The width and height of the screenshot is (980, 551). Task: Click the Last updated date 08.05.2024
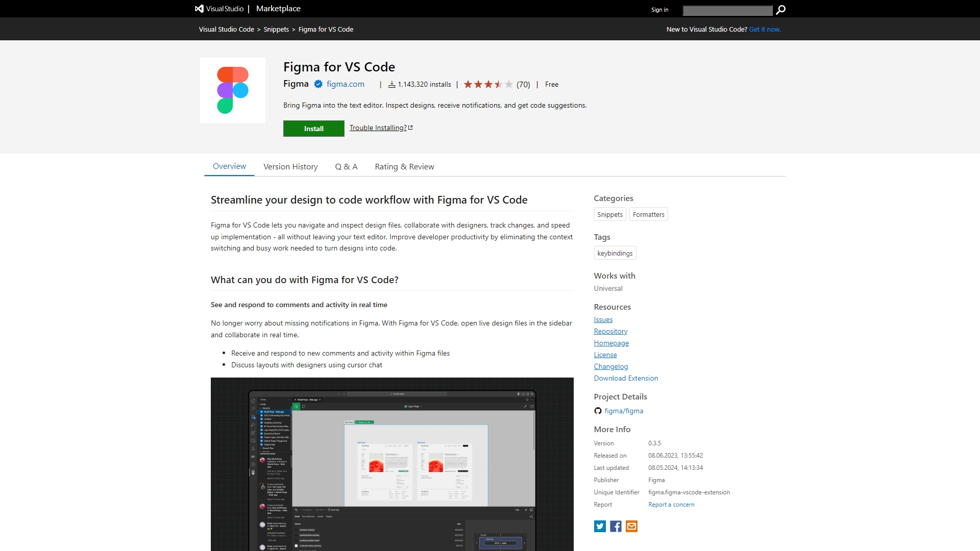[675, 468]
